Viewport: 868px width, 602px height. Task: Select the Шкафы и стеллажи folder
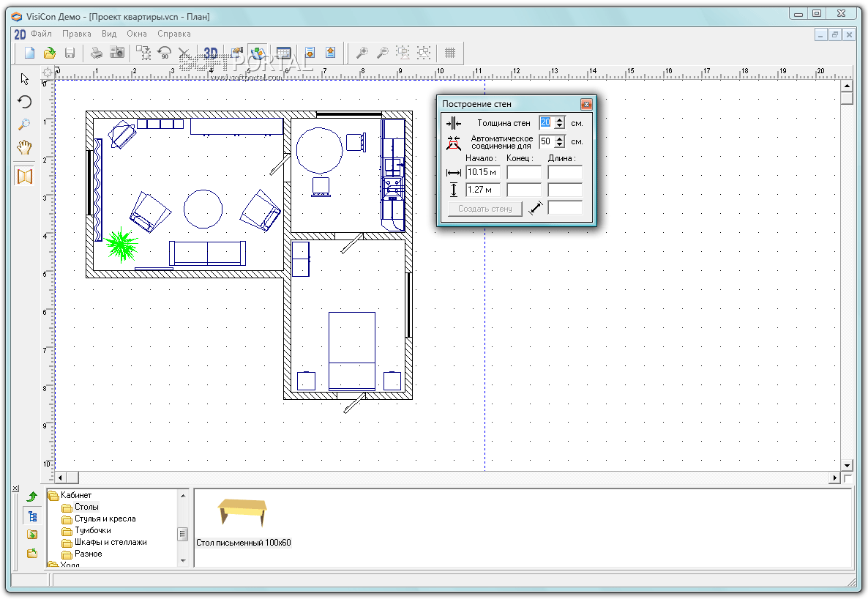coord(111,542)
